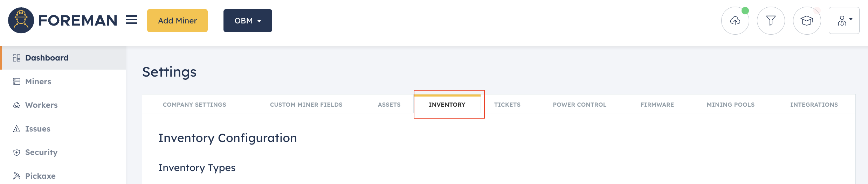
Task: Open the Integrations tab
Action: pyautogui.click(x=814, y=105)
